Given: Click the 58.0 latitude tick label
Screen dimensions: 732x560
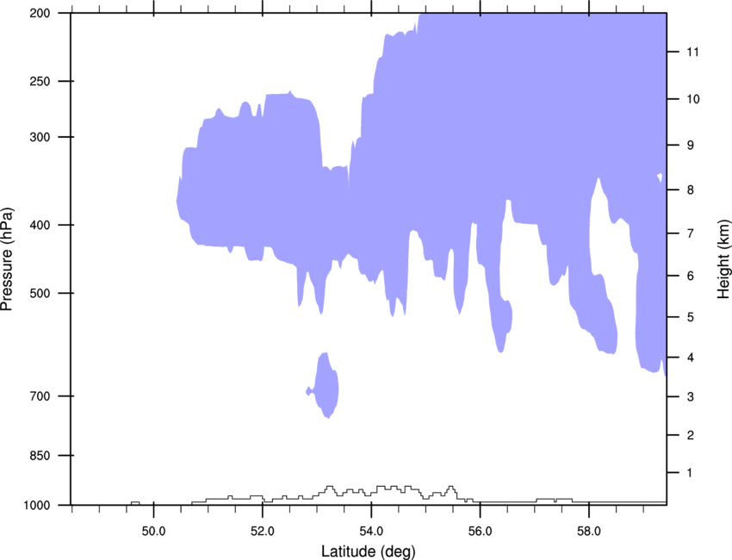Looking at the screenshot, I should 589,532.
